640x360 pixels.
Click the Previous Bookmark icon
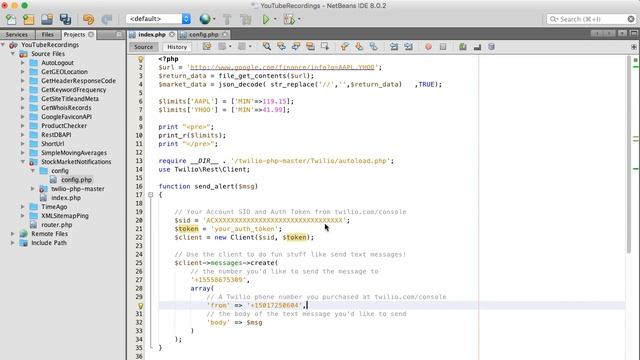(344, 47)
